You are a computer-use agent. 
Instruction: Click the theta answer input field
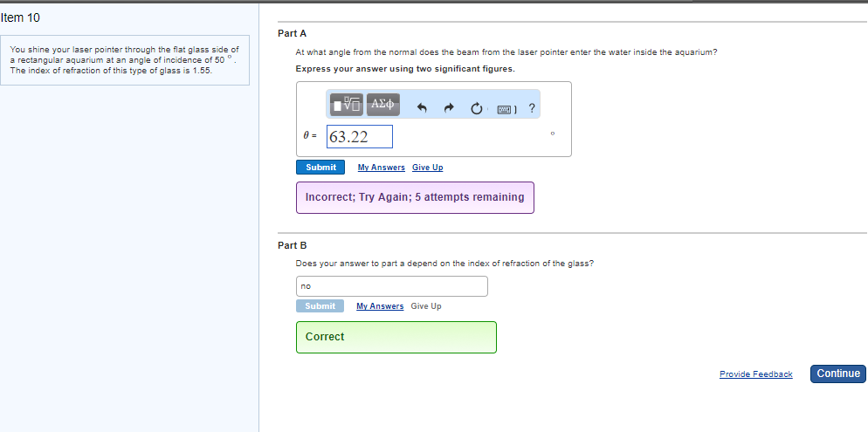pos(360,137)
